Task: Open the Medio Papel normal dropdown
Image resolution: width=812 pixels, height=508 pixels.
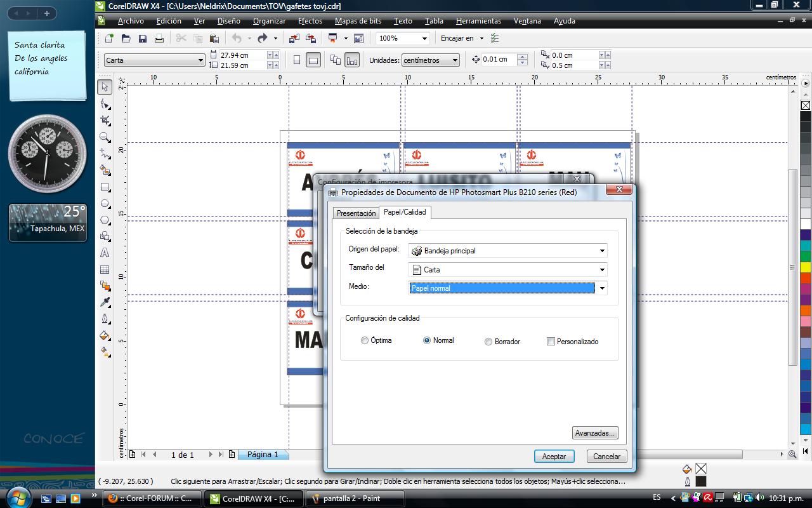Action: tap(507, 288)
